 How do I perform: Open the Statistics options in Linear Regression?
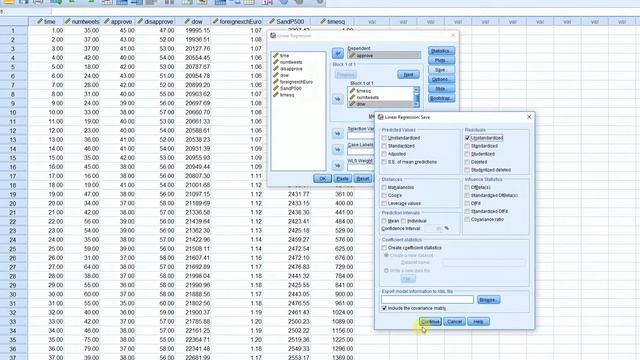pos(441,51)
